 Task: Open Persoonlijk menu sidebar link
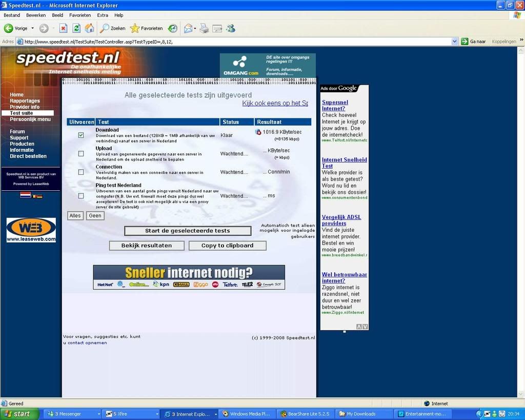[x=30, y=119]
